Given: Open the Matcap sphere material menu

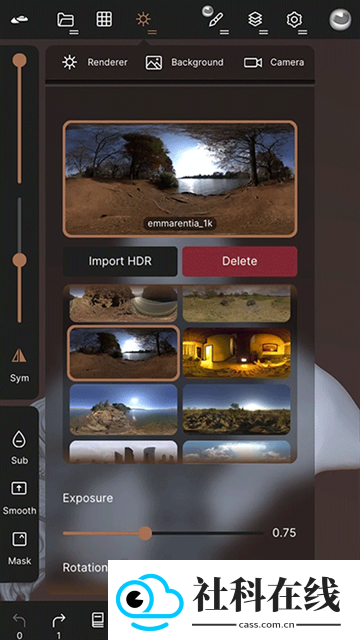Looking at the screenshot, I should [340, 19].
